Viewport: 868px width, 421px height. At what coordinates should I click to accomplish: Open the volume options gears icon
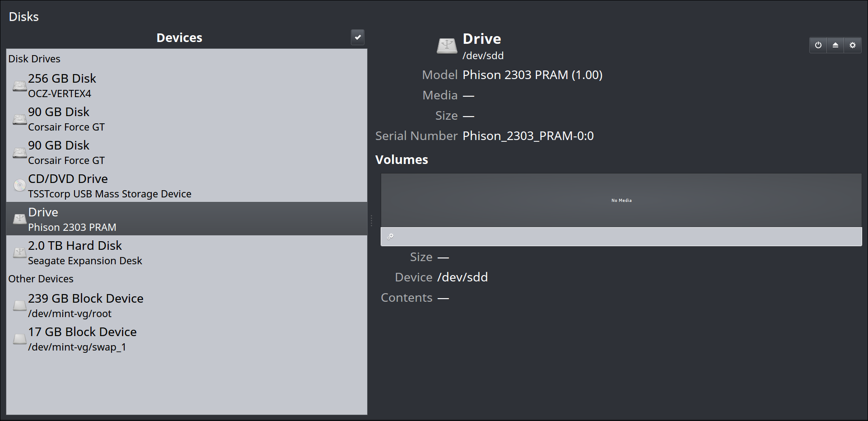pos(391,237)
